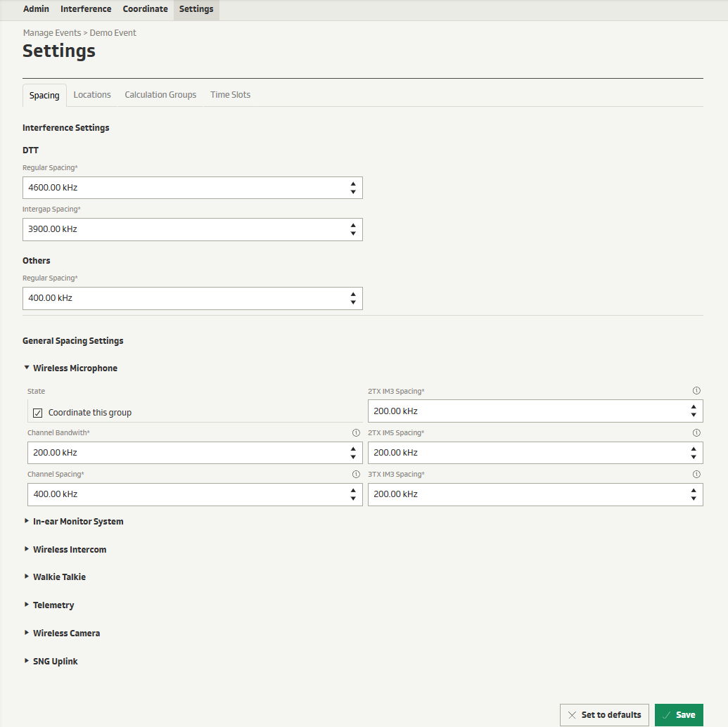The height and width of the screenshot is (727, 728).
Task: Click info icon beside Channel Bandwith
Action: 356,432
